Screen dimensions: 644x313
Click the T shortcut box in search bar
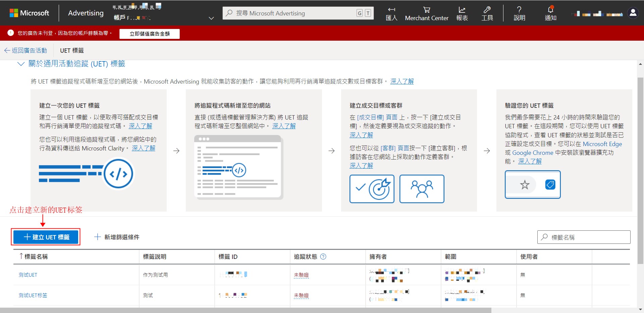pos(368,13)
